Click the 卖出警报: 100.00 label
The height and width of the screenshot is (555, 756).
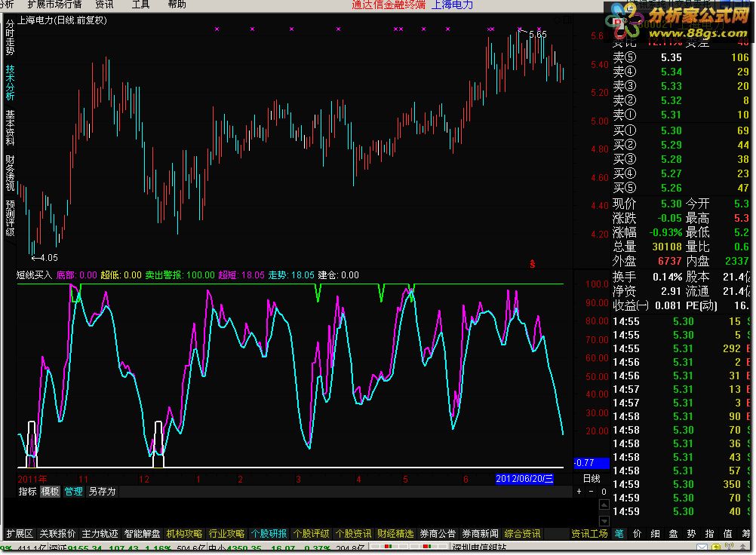tap(180, 275)
